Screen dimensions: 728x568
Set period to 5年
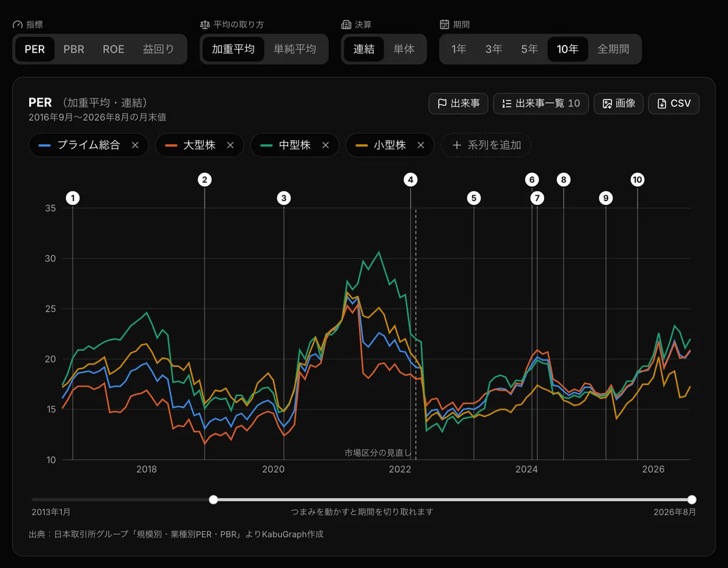530,49
